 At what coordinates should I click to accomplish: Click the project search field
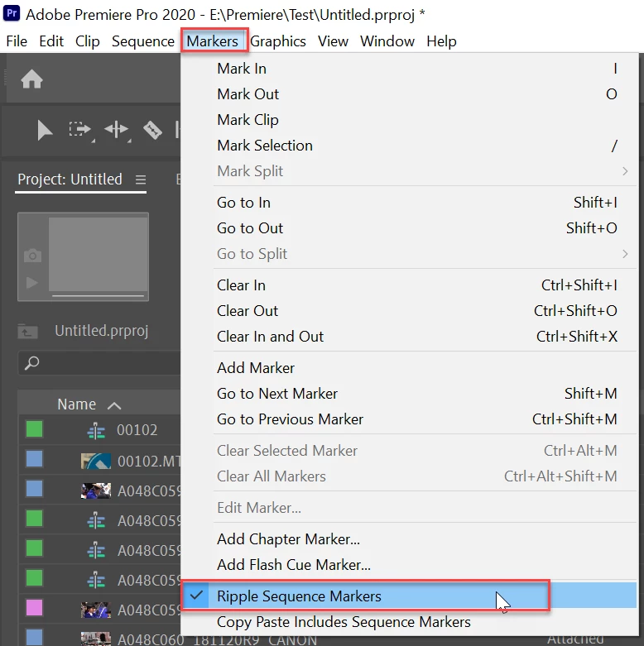[99, 363]
